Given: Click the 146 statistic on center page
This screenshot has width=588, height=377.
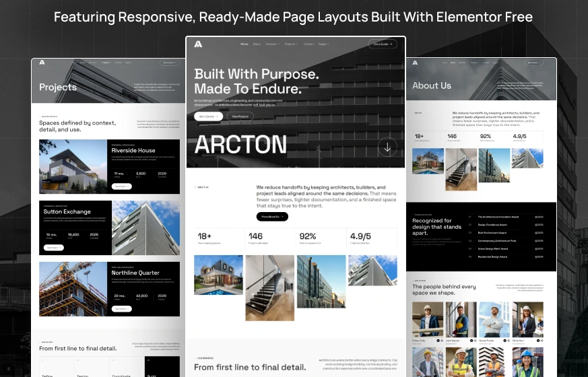Looking at the screenshot, I should pos(255,236).
